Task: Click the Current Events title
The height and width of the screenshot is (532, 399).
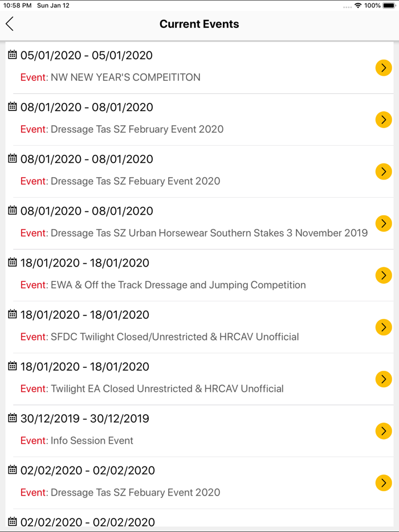Action: pos(199,24)
